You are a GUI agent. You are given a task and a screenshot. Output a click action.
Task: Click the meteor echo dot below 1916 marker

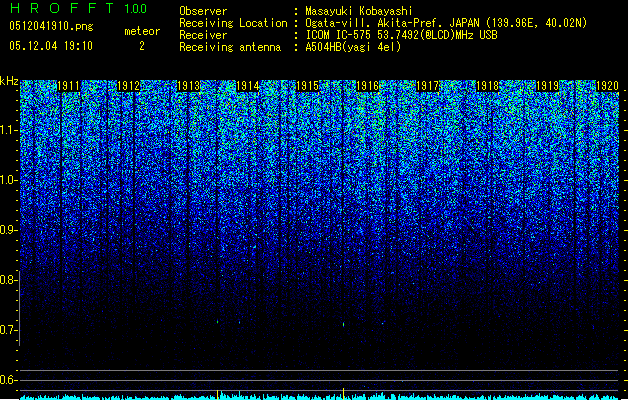(344, 324)
